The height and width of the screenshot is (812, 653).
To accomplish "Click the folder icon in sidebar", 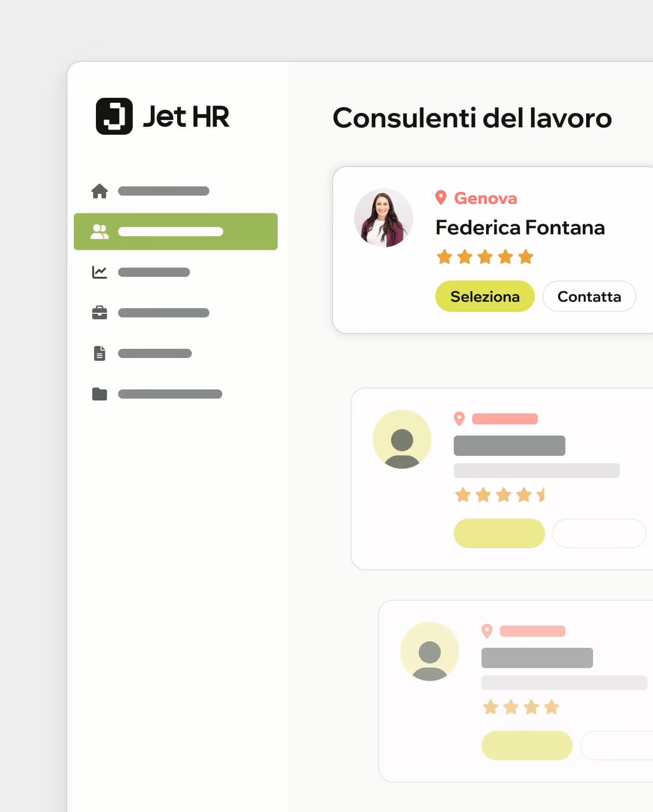I will click(100, 394).
